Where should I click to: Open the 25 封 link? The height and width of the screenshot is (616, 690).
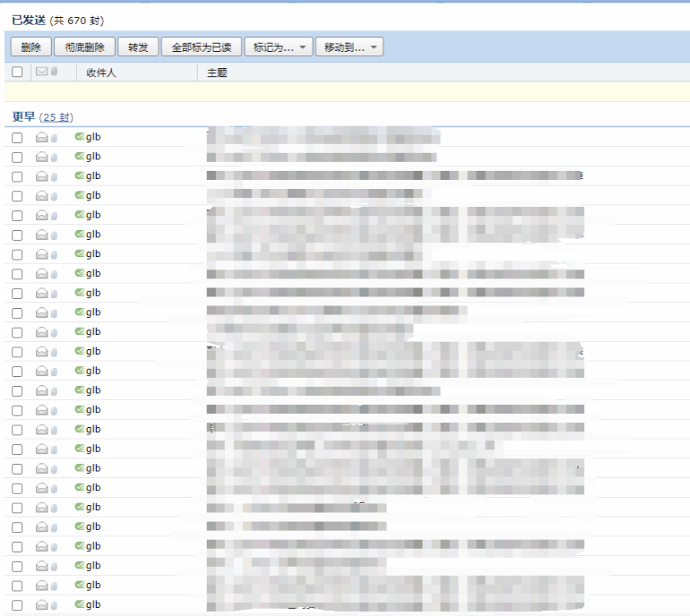[x=57, y=117]
